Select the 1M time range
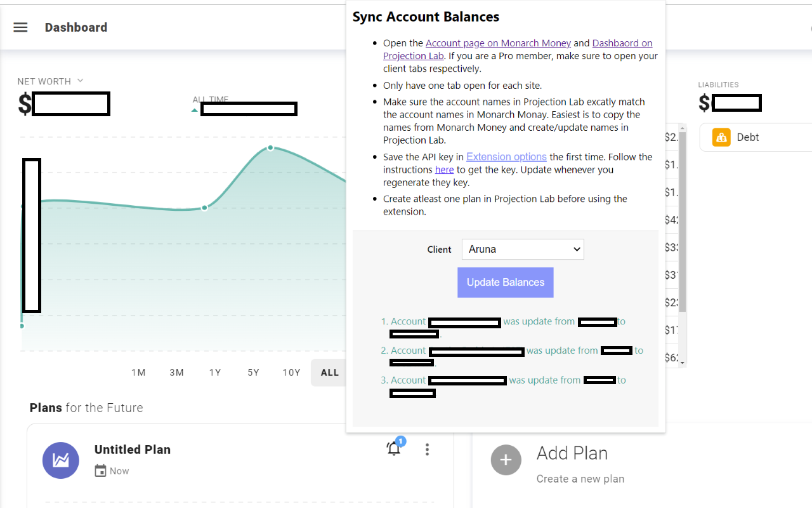This screenshot has height=508, width=812. 138,373
